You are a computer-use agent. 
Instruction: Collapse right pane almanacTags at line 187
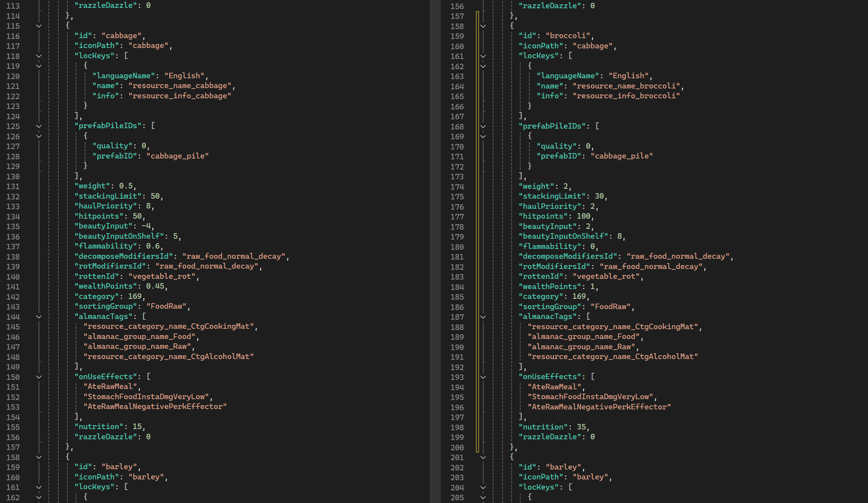click(x=483, y=317)
